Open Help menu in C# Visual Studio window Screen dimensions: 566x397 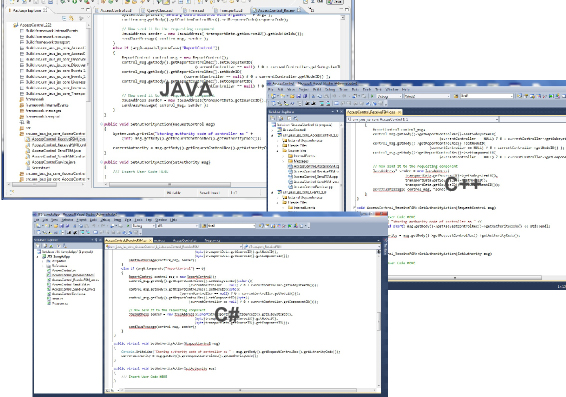click(173, 220)
